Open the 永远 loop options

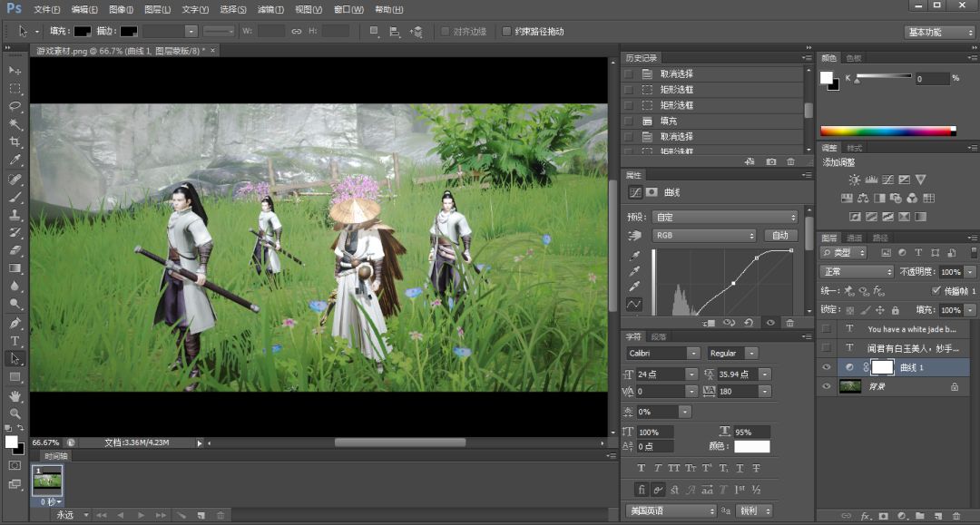pos(73,515)
